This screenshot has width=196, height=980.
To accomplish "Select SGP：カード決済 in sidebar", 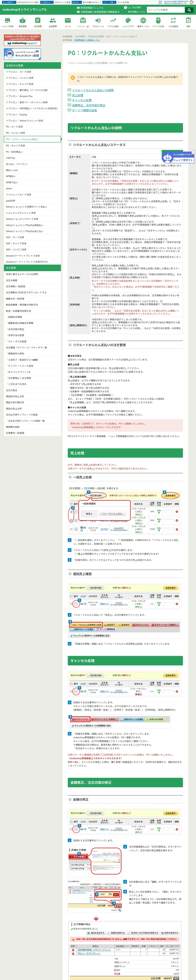I will (x=32, y=237).
